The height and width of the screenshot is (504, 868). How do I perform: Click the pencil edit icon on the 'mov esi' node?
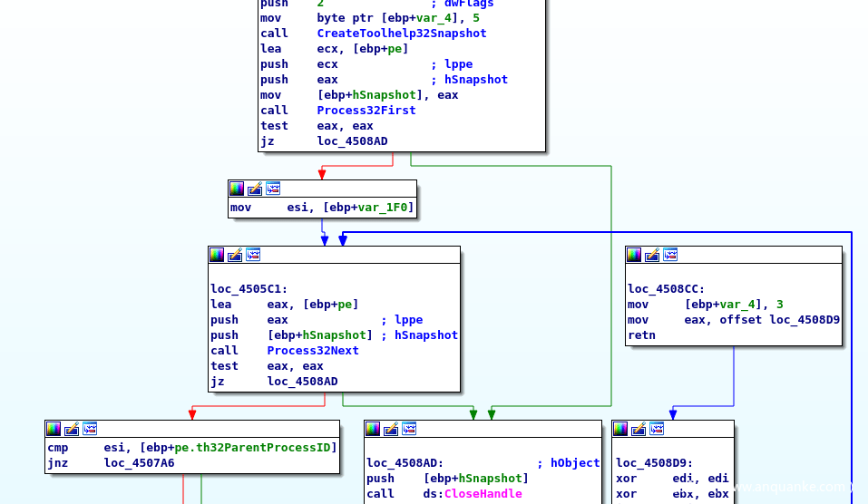(255, 189)
